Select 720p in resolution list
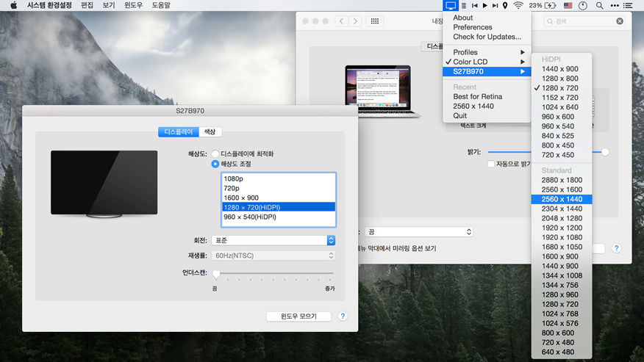This screenshot has width=644, height=362. (x=279, y=188)
